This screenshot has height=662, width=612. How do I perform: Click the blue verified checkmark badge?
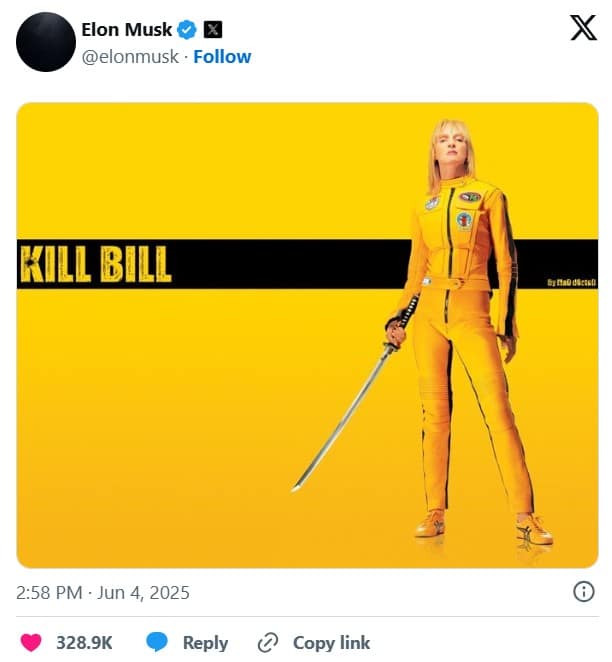click(x=188, y=30)
